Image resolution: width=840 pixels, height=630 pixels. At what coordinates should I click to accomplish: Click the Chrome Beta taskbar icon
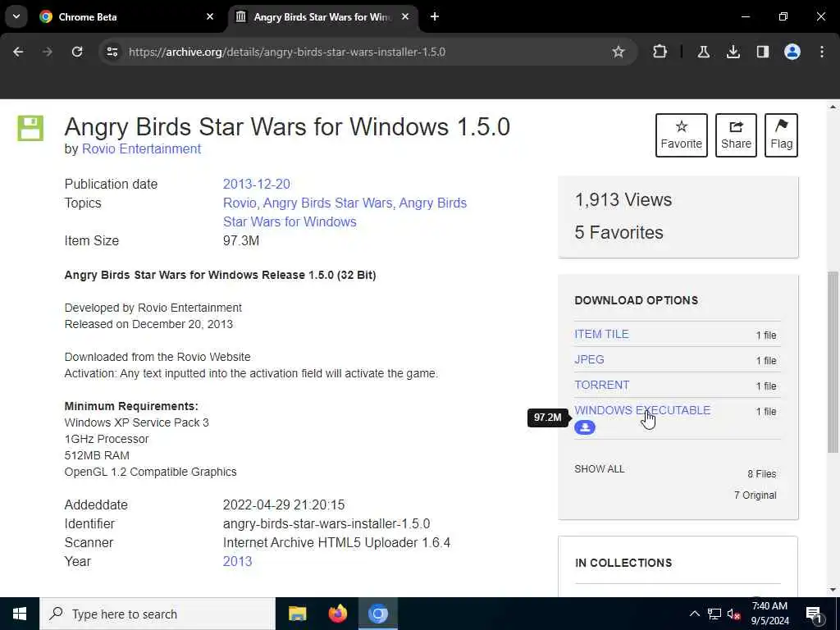click(x=377, y=614)
